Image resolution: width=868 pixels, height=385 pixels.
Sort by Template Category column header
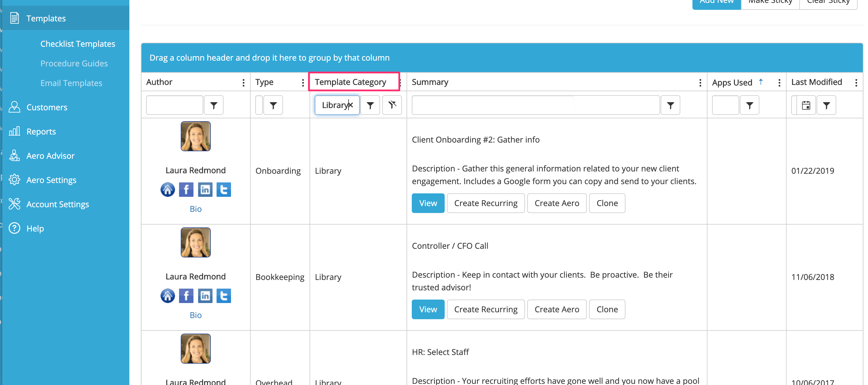click(351, 82)
